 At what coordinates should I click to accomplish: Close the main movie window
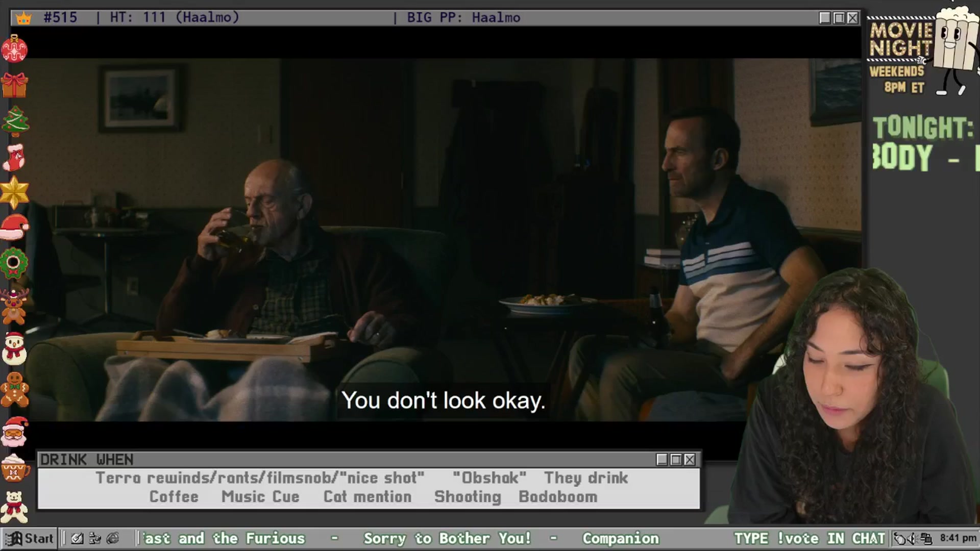pos(852,18)
